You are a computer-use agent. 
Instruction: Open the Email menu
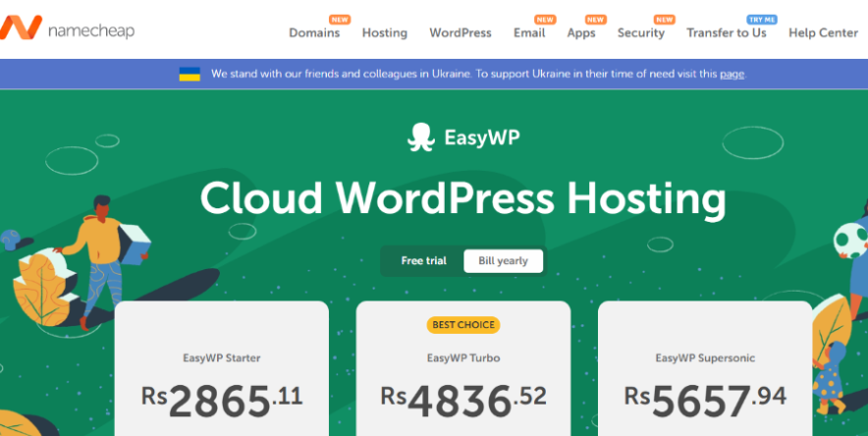[529, 32]
